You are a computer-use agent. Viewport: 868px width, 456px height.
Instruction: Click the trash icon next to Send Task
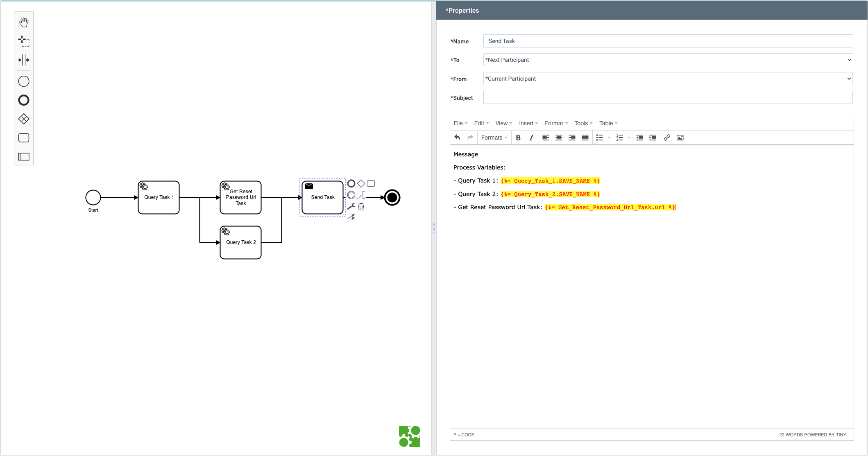pyautogui.click(x=361, y=207)
